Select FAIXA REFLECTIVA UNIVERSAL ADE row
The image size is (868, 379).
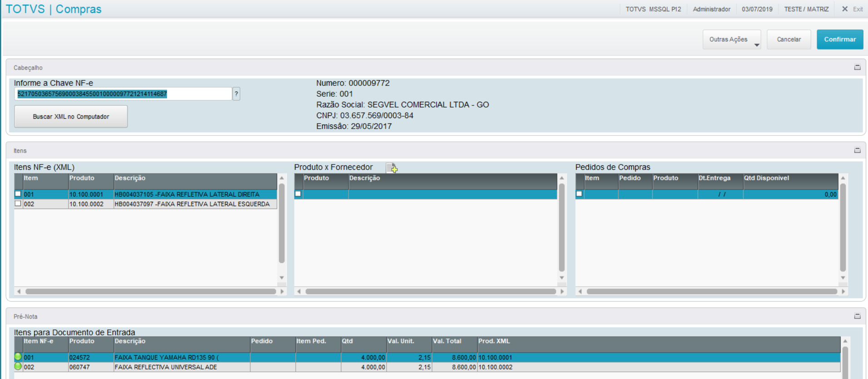click(x=427, y=367)
